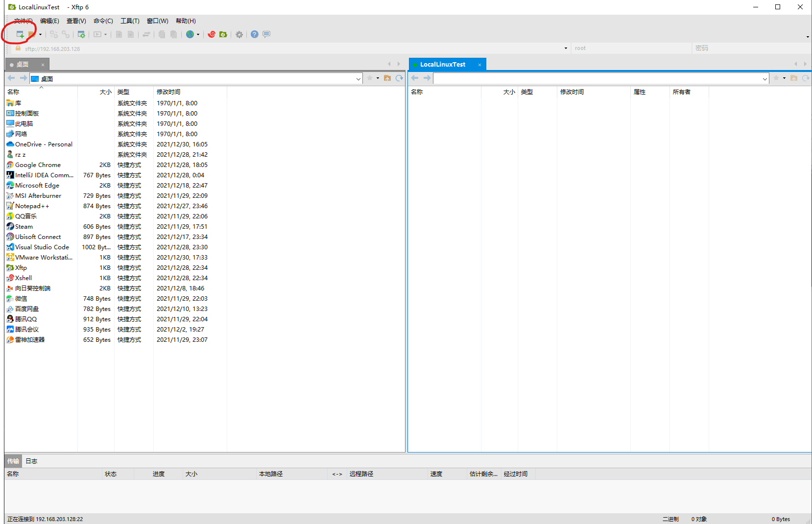Click the local pane forward arrow
Image resolution: width=812 pixels, height=524 pixels.
23,78
